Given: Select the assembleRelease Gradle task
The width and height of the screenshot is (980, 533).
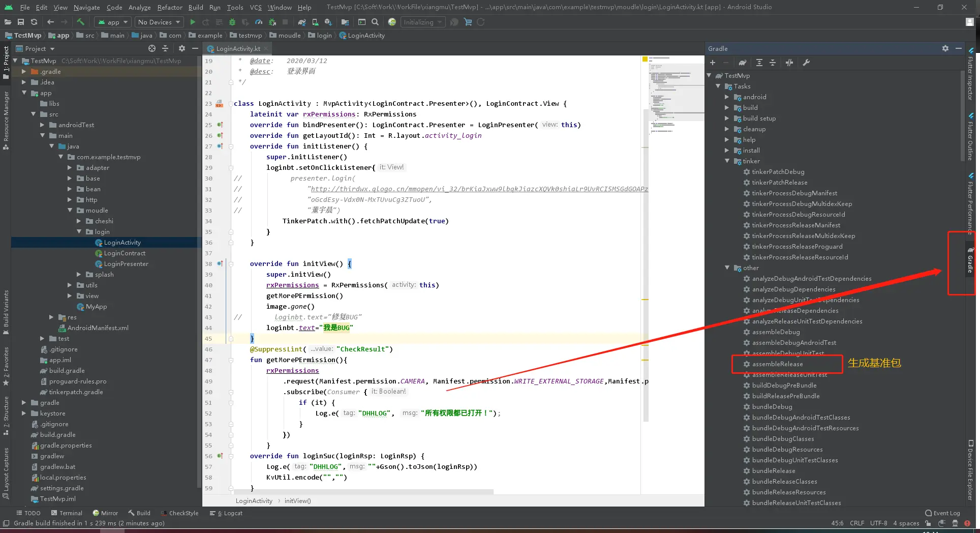Looking at the screenshot, I should (x=777, y=364).
